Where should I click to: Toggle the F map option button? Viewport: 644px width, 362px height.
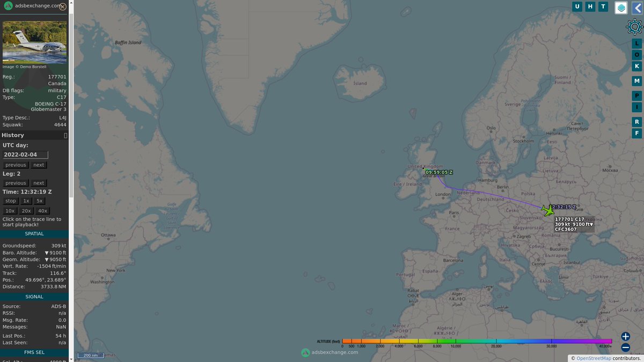coord(637,133)
